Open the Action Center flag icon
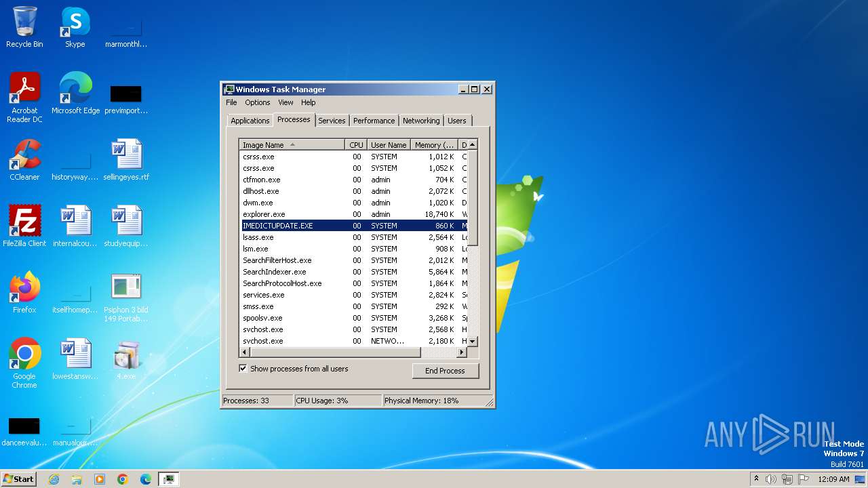This screenshot has height=488, width=868. tap(804, 479)
